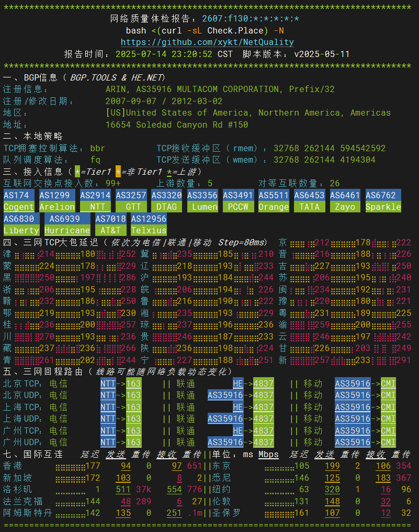Screen dimensions: 419x532
Task: Click the 悉尼 receive speed 183
Action: [383, 478]
